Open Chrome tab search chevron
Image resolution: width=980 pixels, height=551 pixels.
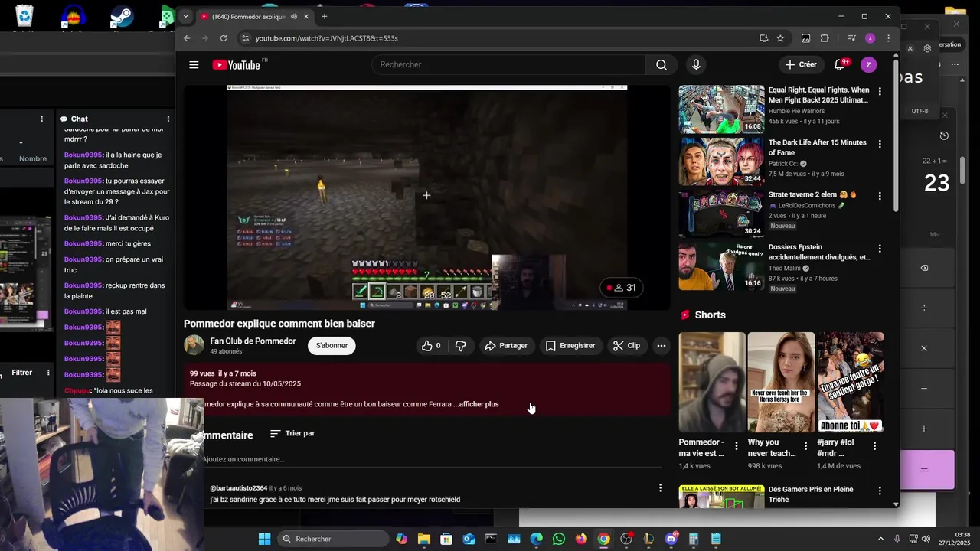(185, 16)
